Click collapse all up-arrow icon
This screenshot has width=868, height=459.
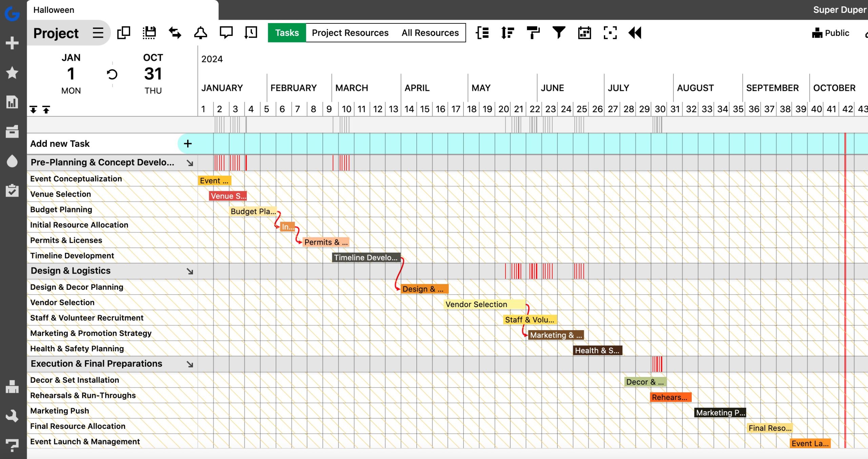point(46,109)
